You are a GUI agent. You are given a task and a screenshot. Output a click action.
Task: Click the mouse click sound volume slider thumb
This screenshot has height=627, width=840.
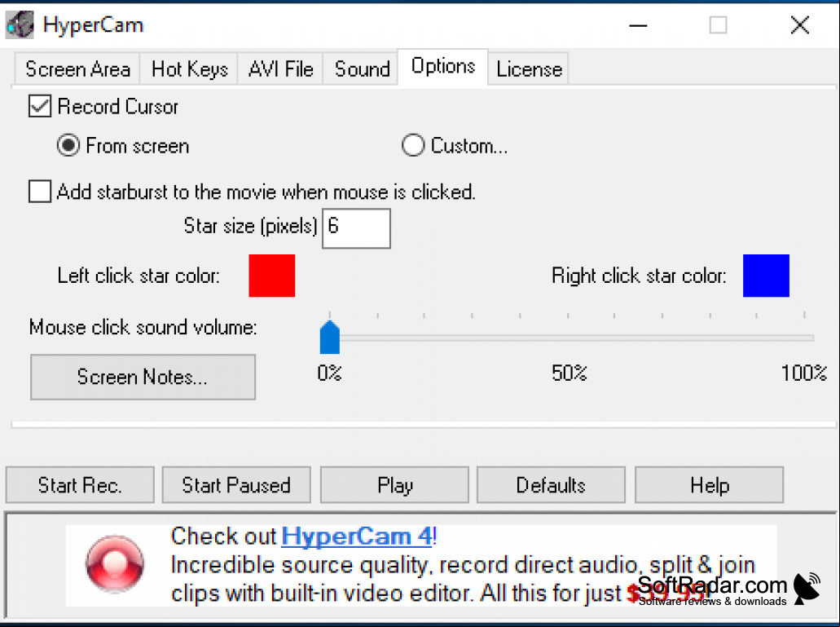[329, 337]
